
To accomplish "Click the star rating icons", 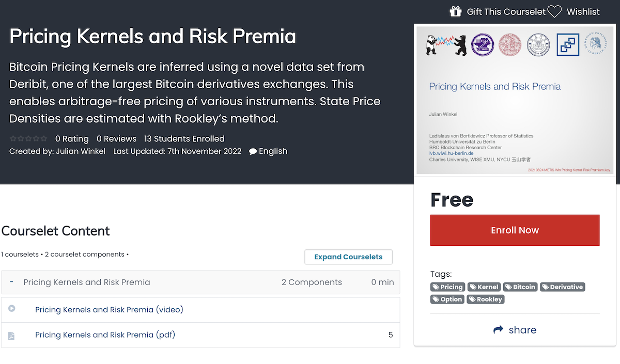I will (x=28, y=139).
